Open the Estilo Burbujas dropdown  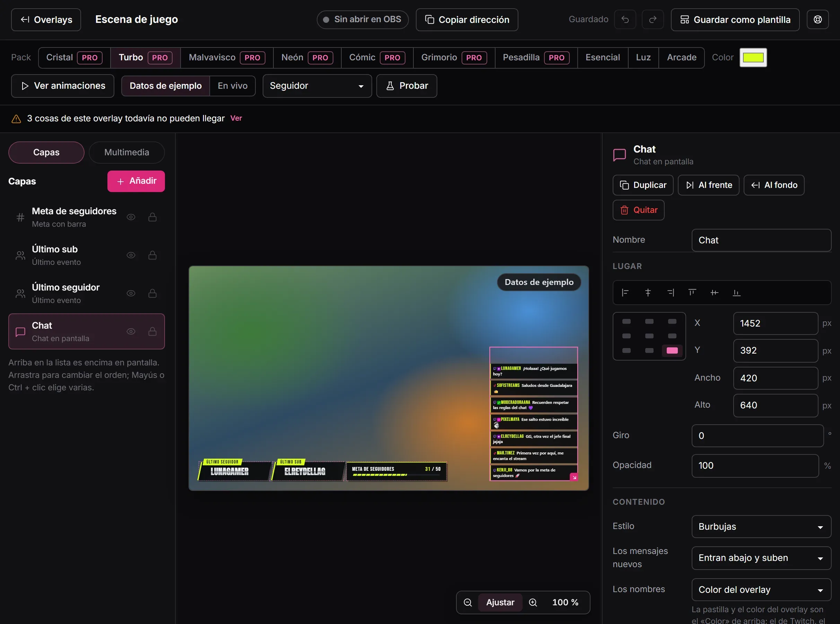point(761,527)
